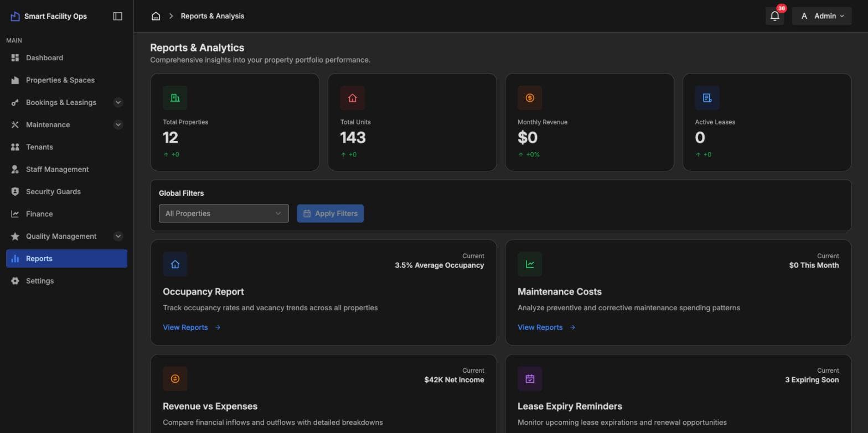The image size is (868, 433).
Task: Click the Revenue vs Expenses icon
Action: tap(175, 379)
